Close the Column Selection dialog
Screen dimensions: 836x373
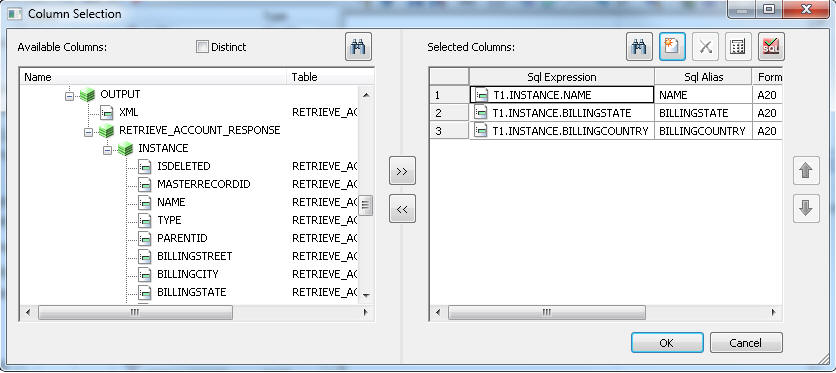806,10
